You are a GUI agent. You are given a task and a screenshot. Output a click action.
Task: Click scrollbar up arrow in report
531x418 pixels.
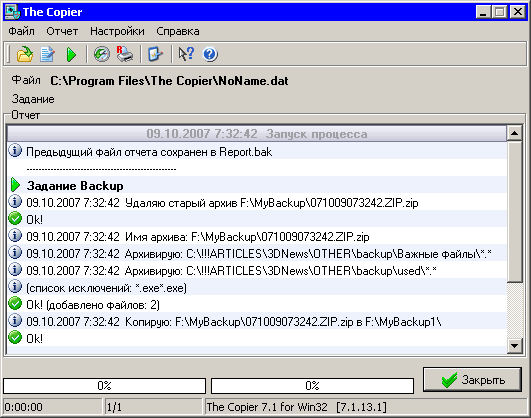[514, 133]
